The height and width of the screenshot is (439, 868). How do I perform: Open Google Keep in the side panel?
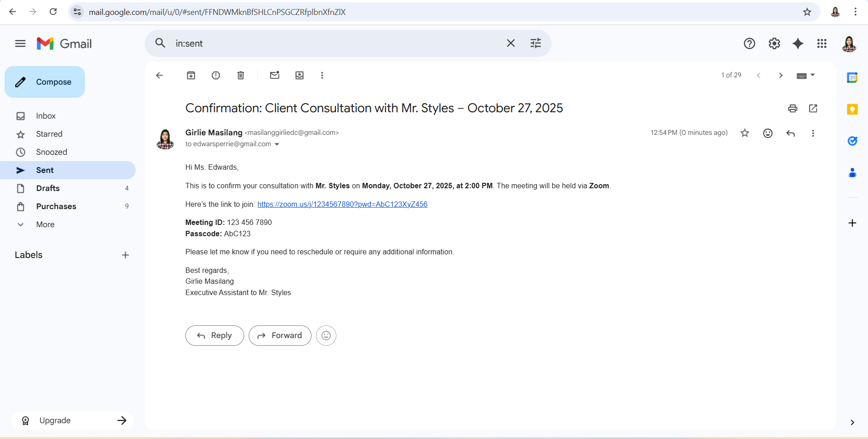pyautogui.click(x=852, y=110)
